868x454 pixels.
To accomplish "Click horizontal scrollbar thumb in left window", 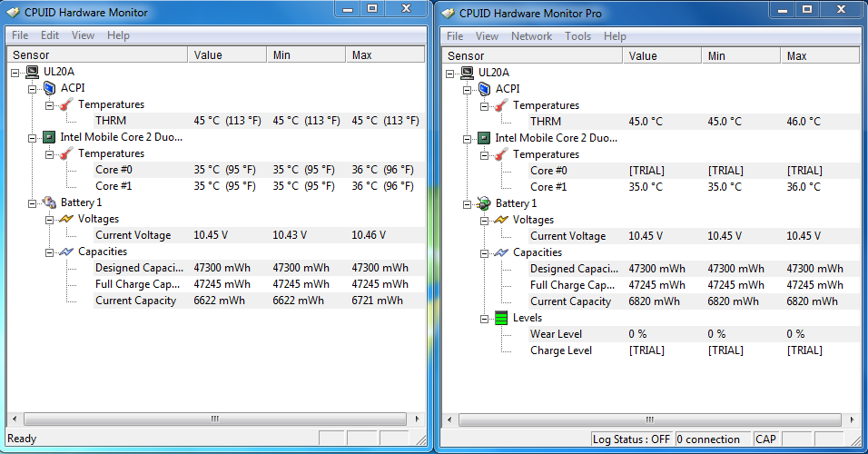I will click(215, 419).
